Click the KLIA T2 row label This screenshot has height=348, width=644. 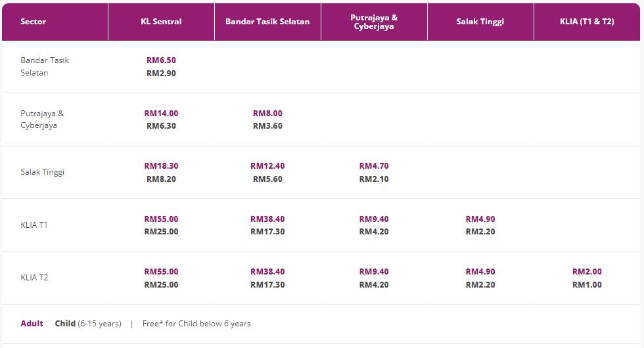coord(34,278)
